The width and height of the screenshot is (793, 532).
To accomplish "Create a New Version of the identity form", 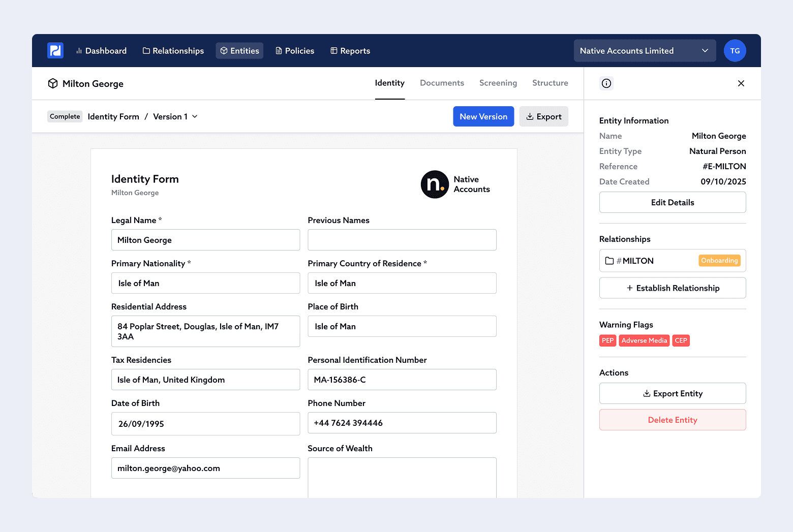I will pos(483,116).
